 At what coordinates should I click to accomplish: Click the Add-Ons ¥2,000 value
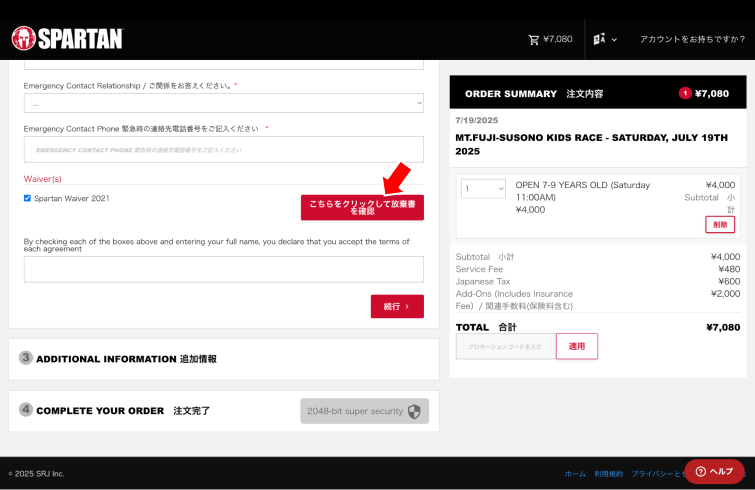click(725, 294)
